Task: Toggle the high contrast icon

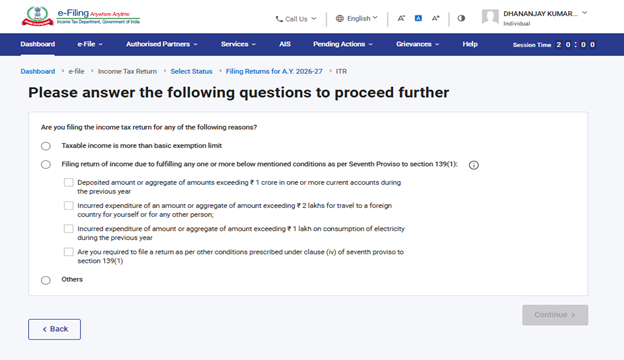Action: (461, 18)
